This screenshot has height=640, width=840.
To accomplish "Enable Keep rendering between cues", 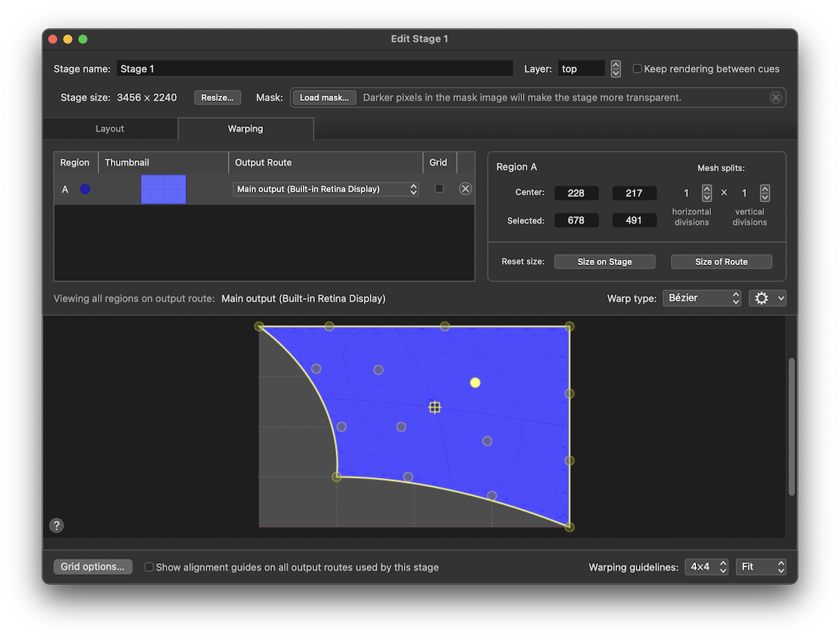I will point(637,68).
